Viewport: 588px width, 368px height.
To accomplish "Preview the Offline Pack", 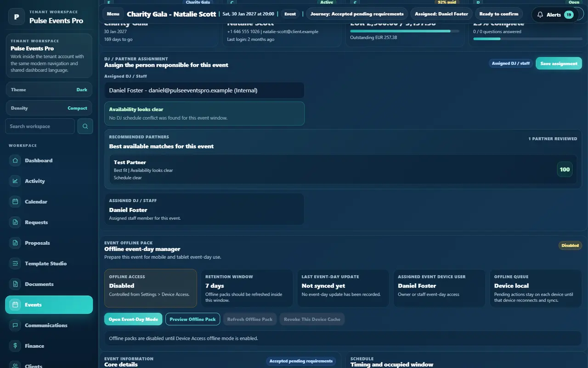I will click(192, 319).
